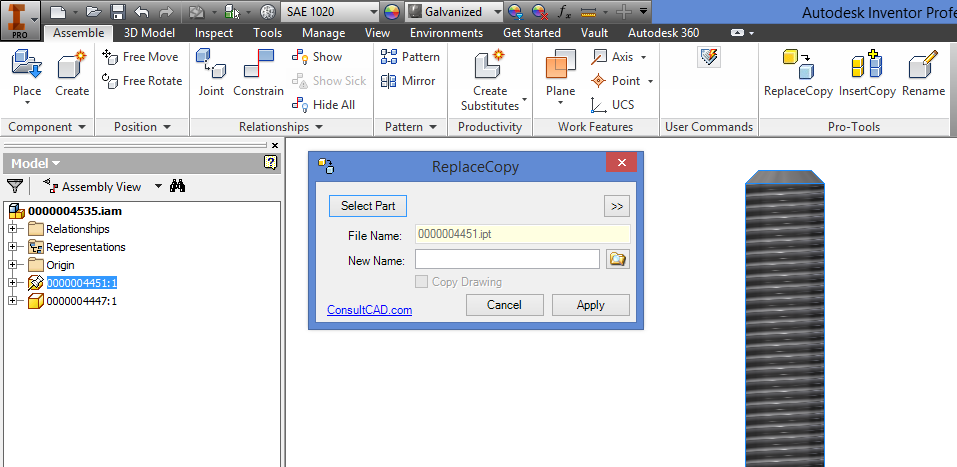
Task: Click the Create Substitutes tool
Action: point(490,79)
